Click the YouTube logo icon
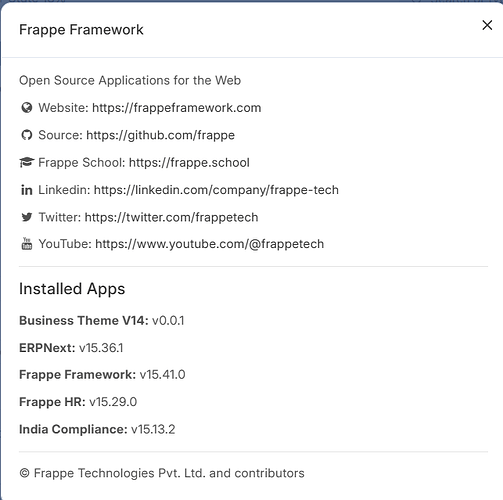This screenshot has height=500, width=503. 27,244
